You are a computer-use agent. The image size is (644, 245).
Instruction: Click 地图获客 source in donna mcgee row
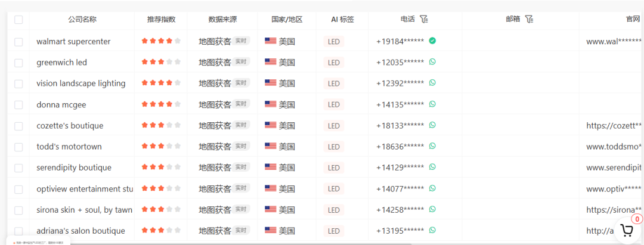click(x=215, y=105)
